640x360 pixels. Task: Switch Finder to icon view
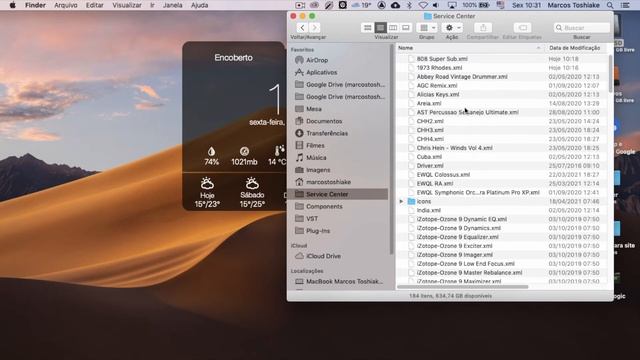367,28
